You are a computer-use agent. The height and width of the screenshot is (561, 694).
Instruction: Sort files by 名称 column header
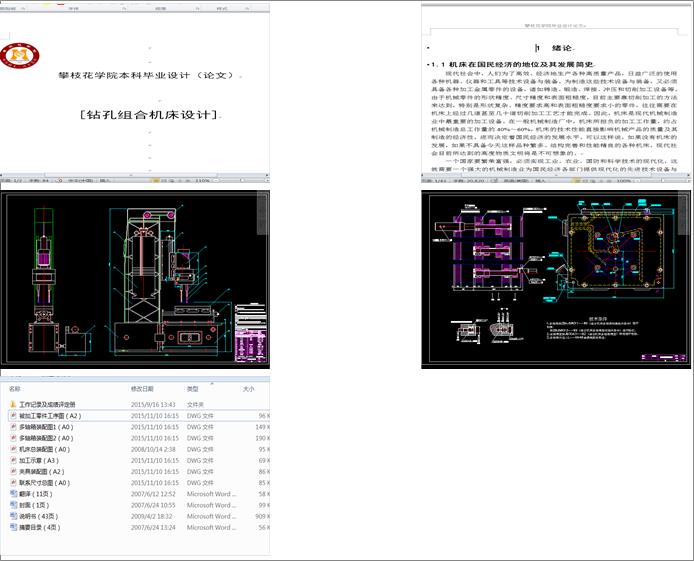[15, 389]
